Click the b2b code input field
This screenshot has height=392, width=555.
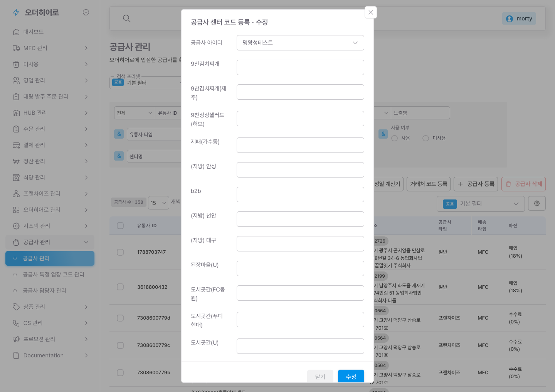tap(300, 194)
